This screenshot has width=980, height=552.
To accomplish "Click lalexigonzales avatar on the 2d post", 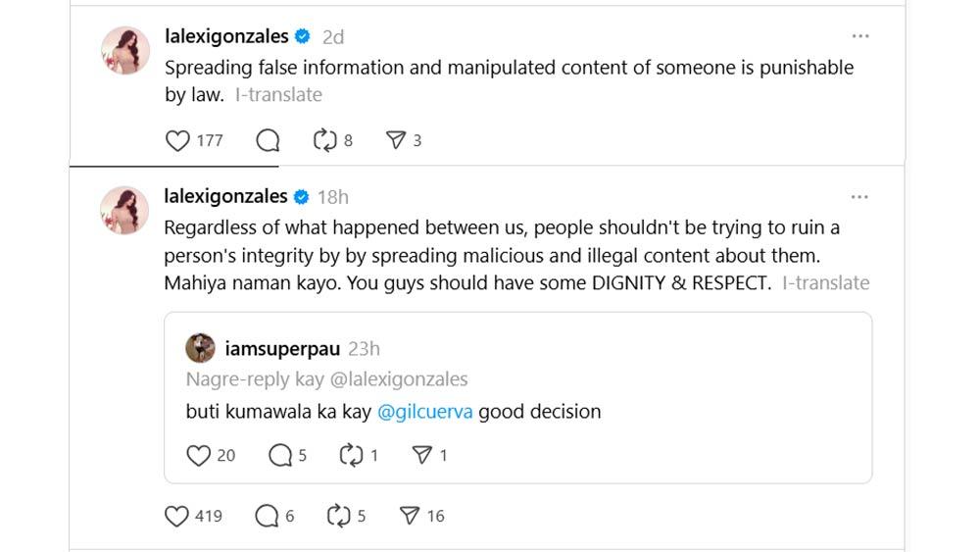I will (125, 51).
